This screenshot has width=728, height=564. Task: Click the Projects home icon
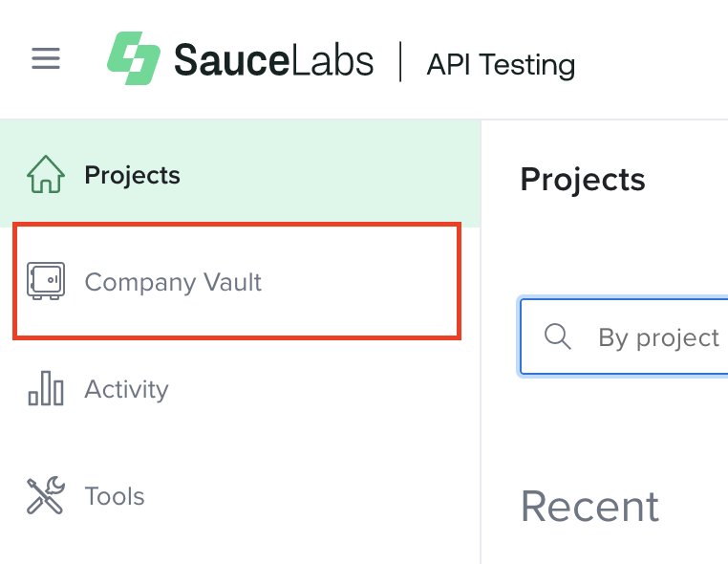point(46,175)
